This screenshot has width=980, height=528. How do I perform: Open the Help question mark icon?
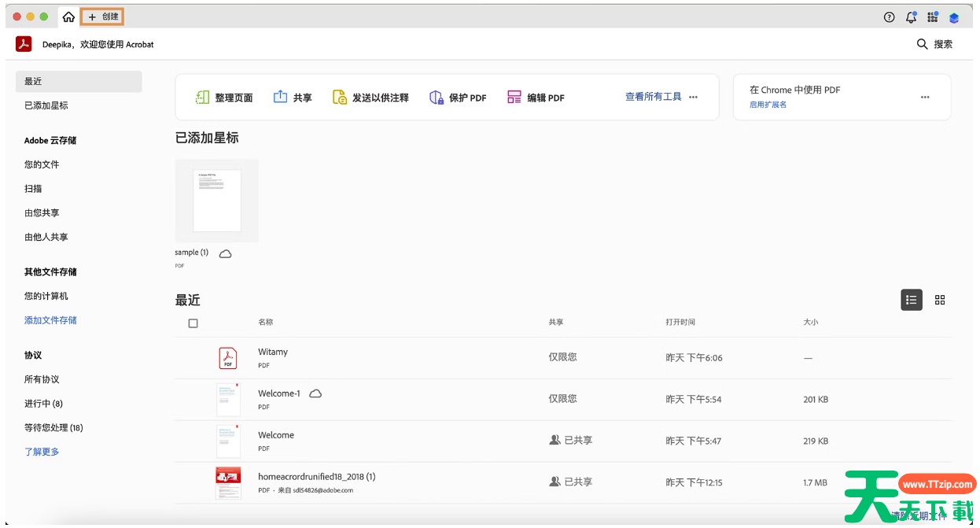point(890,17)
